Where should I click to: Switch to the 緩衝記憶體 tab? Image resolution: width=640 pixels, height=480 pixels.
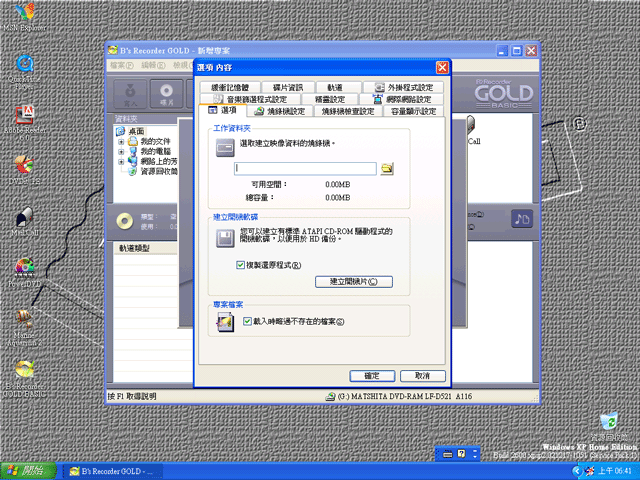tap(230, 87)
